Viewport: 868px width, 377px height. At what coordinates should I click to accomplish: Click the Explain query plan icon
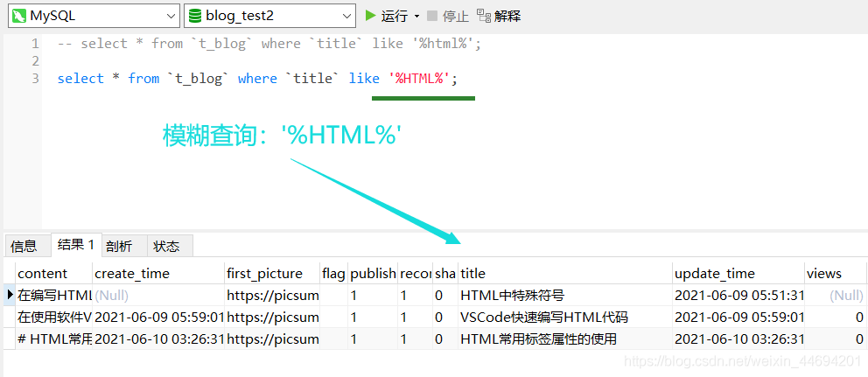(484, 16)
